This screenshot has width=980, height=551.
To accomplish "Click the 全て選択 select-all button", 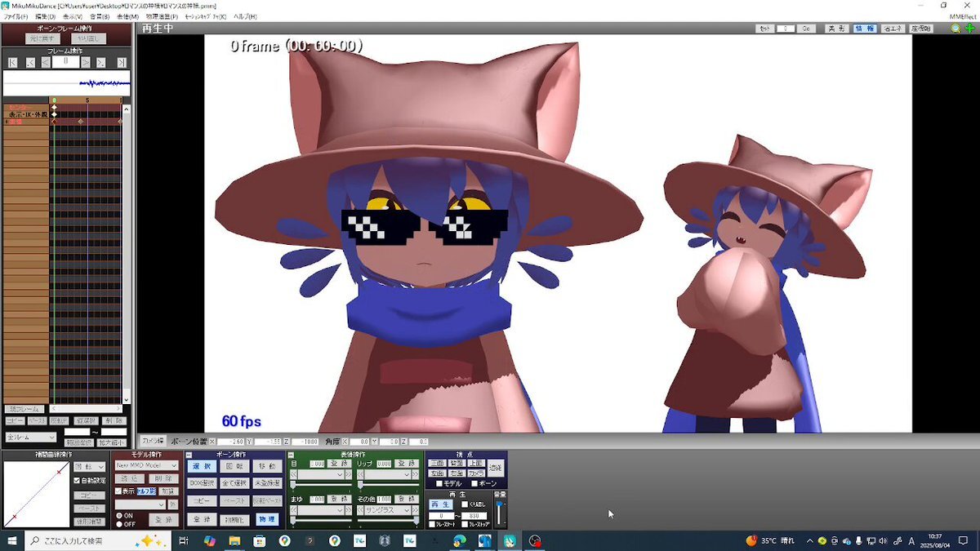I will pos(234,482).
